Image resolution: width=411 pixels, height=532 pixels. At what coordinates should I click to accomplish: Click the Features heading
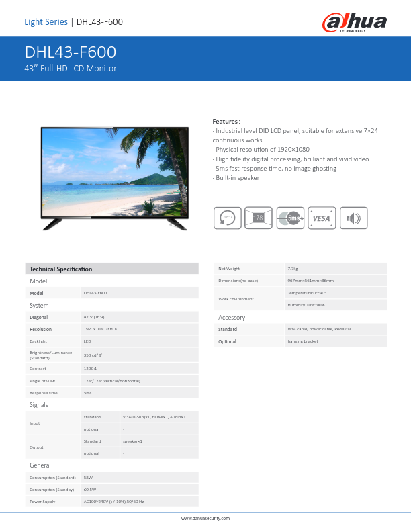(x=226, y=121)
